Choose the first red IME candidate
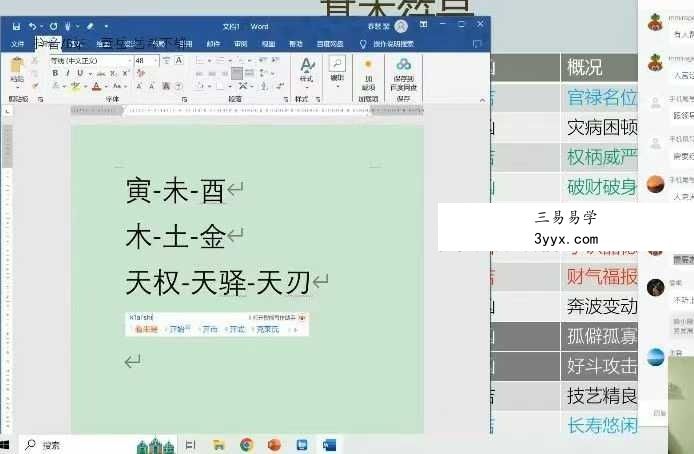The image size is (694, 454). pos(146,329)
